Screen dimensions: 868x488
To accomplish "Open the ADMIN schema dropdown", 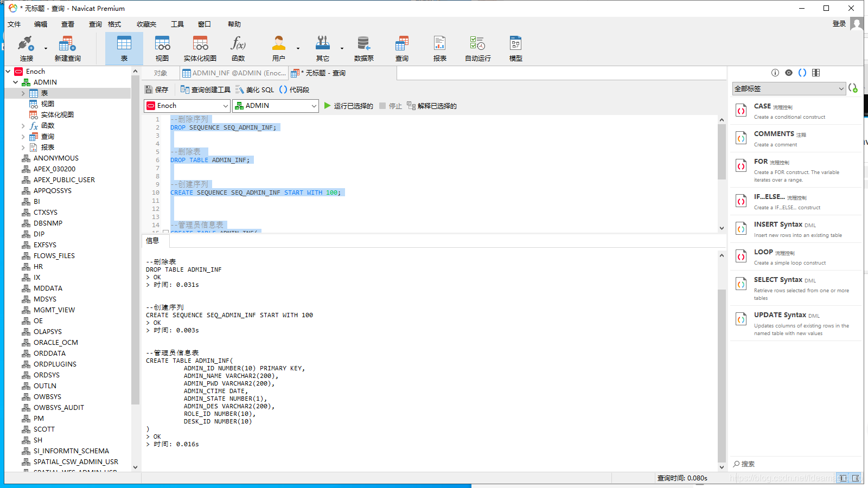I will pos(275,106).
